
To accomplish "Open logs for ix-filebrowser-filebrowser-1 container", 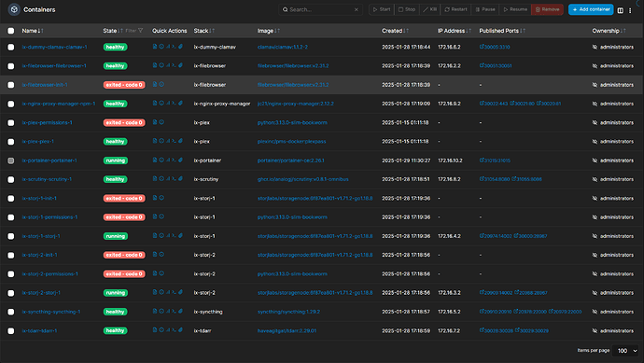I will click(155, 65).
